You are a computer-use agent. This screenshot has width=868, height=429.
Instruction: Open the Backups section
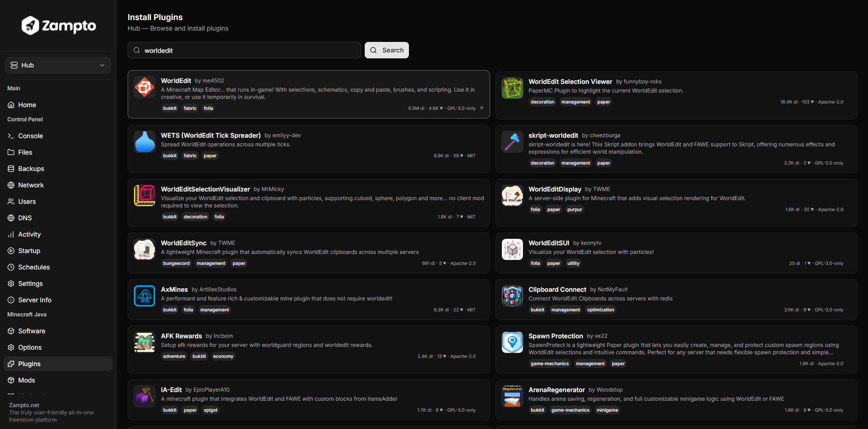pos(58,169)
